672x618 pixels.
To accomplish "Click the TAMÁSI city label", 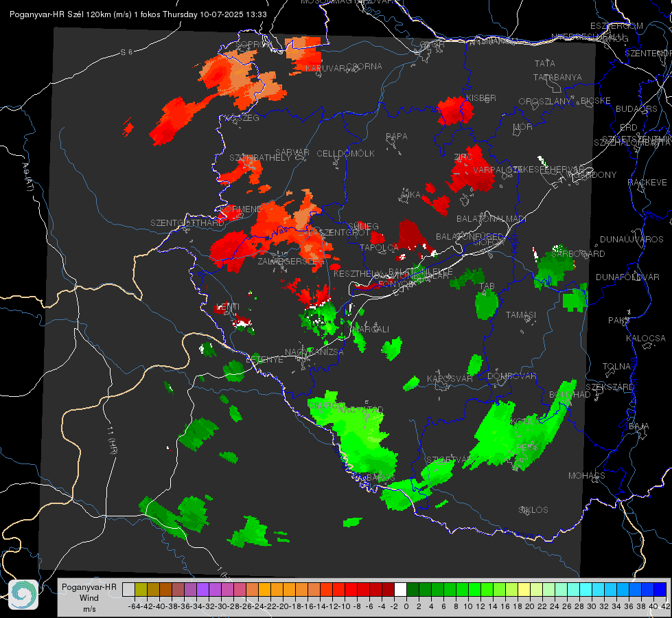I will tap(521, 315).
